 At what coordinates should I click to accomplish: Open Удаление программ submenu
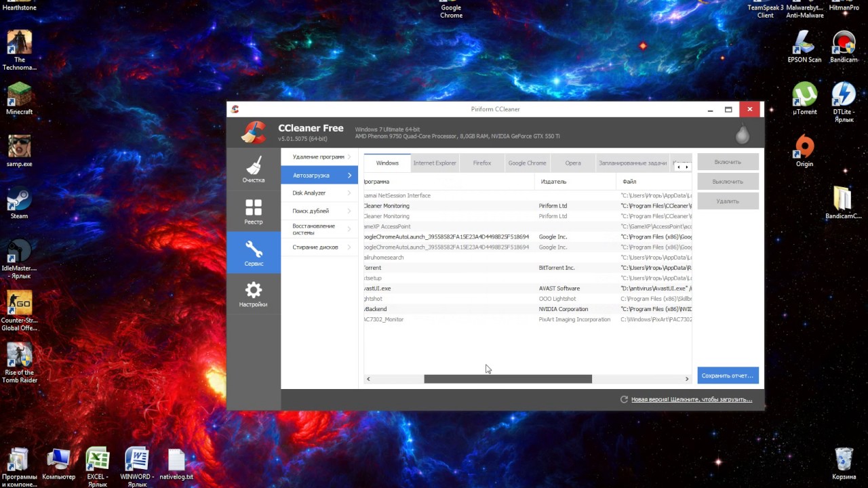[319, 157]
